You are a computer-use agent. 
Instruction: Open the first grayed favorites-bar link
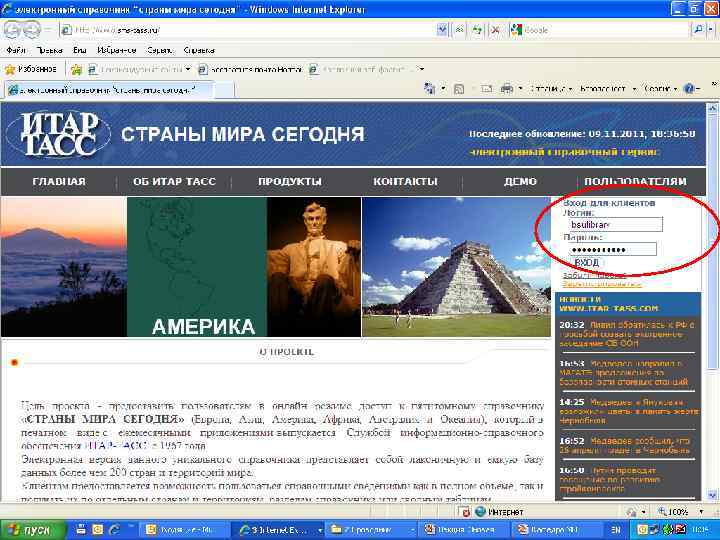click(139, 69)
